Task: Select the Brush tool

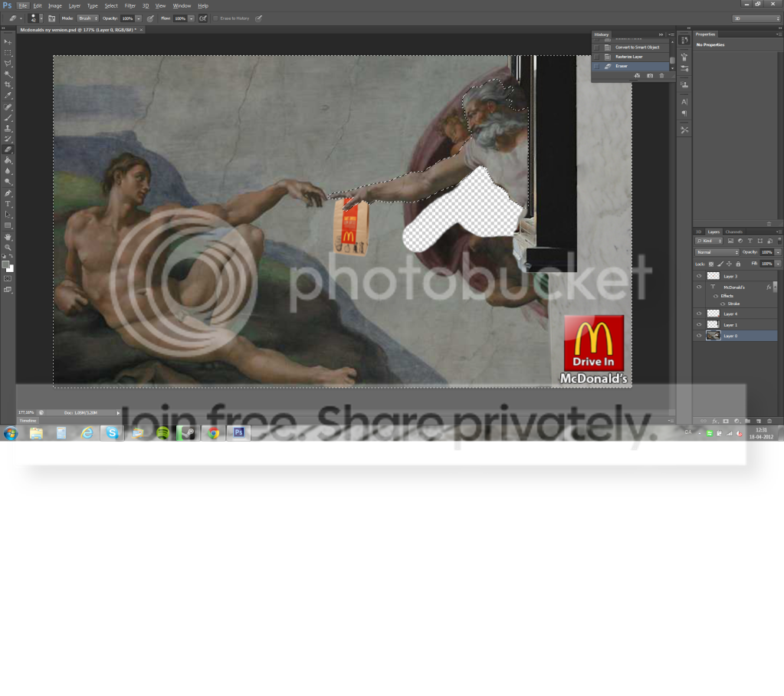Action: tap(8, 117)
